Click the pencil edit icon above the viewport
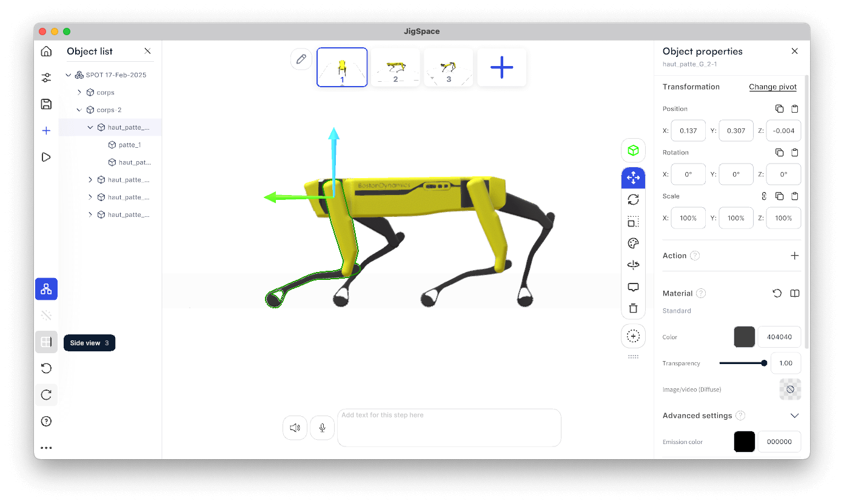Image resolution: width=844 pixels, height=504 pixels. [x=301, y=59]
